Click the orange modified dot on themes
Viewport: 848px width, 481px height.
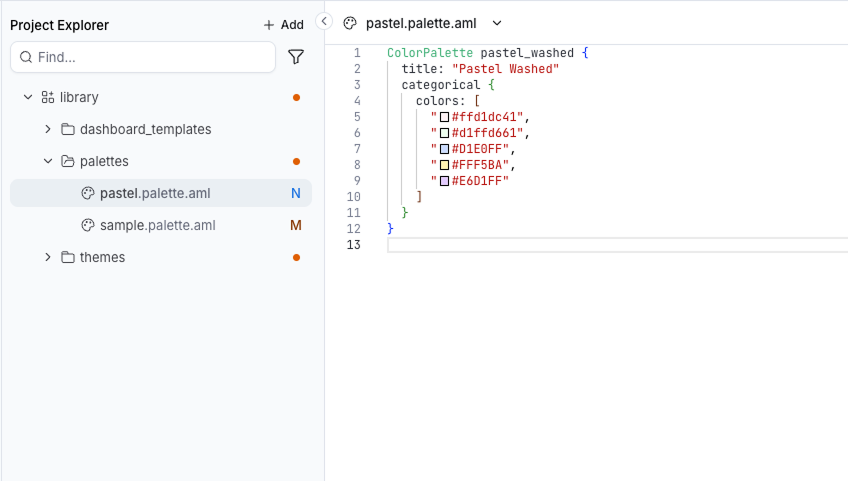[296, 258]
